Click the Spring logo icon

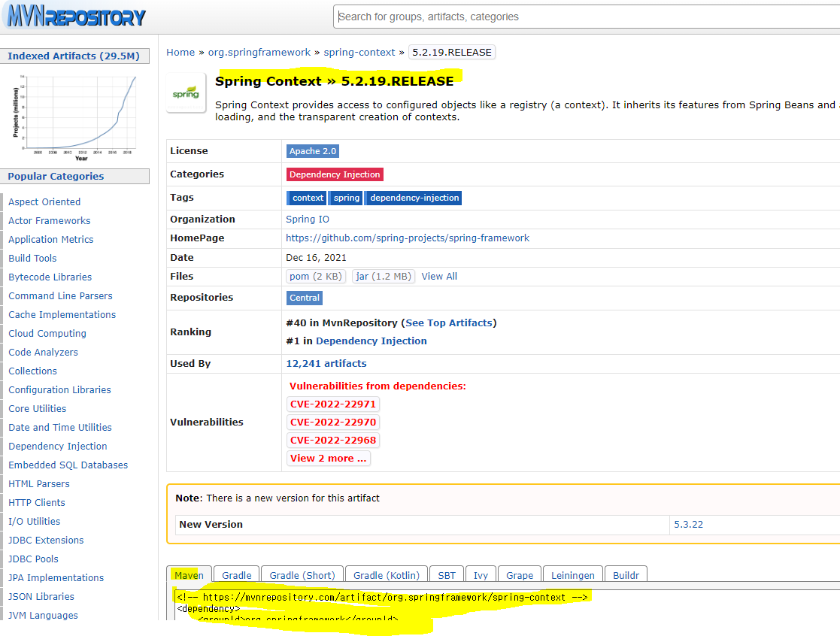[186, 93]
